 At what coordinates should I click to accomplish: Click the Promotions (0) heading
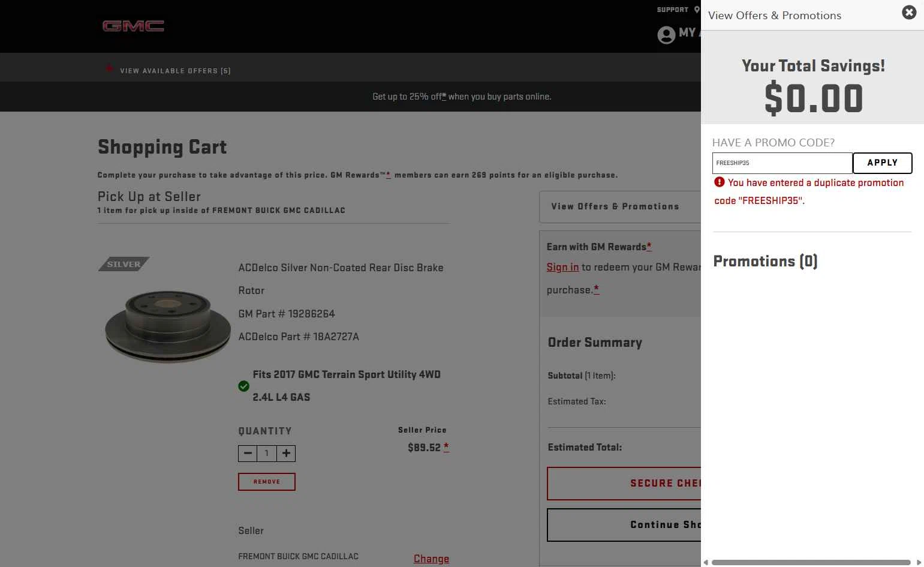coord(765,261)
